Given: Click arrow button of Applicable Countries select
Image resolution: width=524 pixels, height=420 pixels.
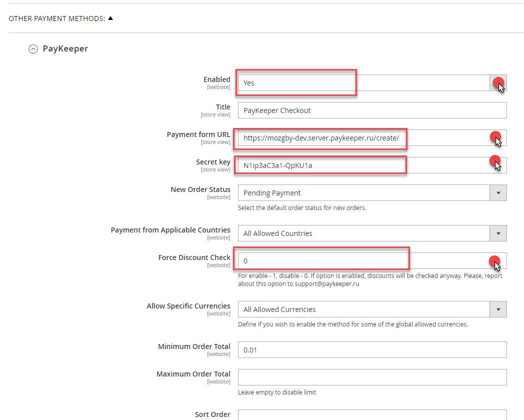Looking at the screenshot, I should click(x=498, y=233).
